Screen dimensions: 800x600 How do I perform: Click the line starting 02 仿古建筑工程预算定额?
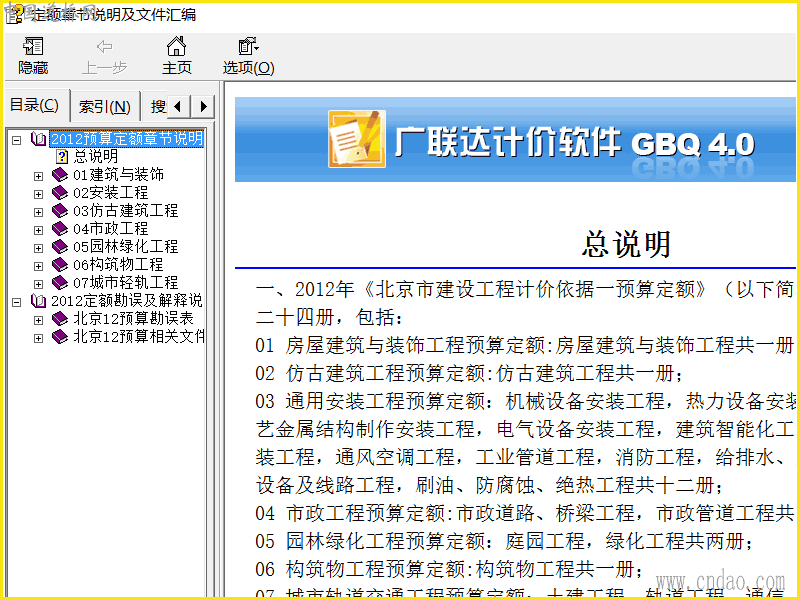(469, 373)
